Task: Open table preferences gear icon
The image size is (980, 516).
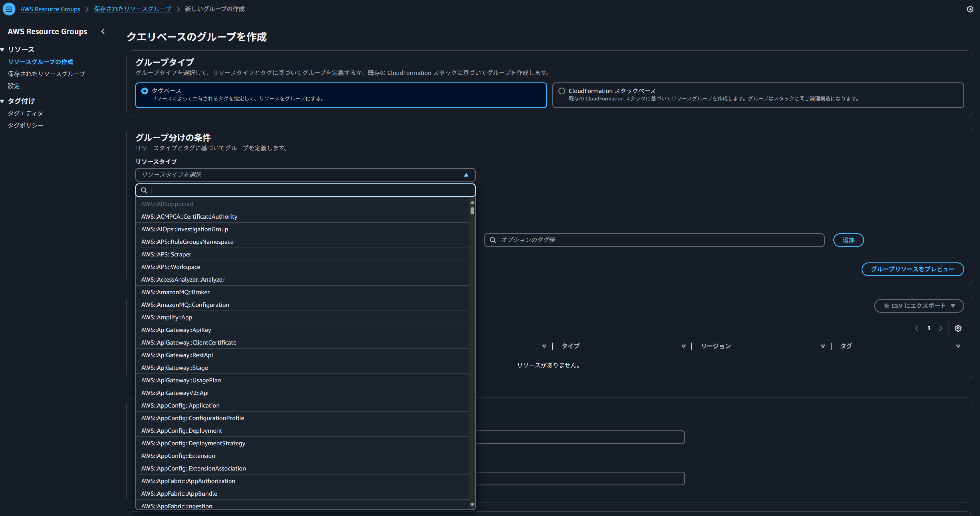Action: 958,328
